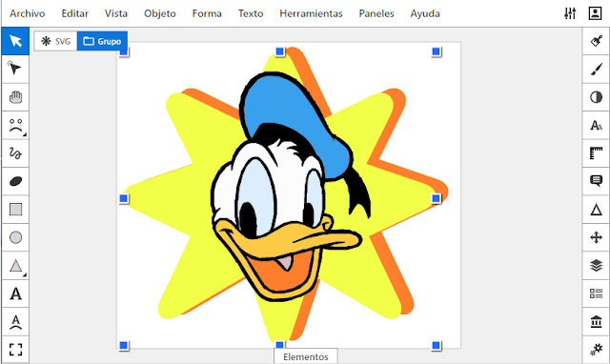Select the Rectangle tool
Image resolution: width=610 pixels, height=364 pixels.
pos(15,210)
